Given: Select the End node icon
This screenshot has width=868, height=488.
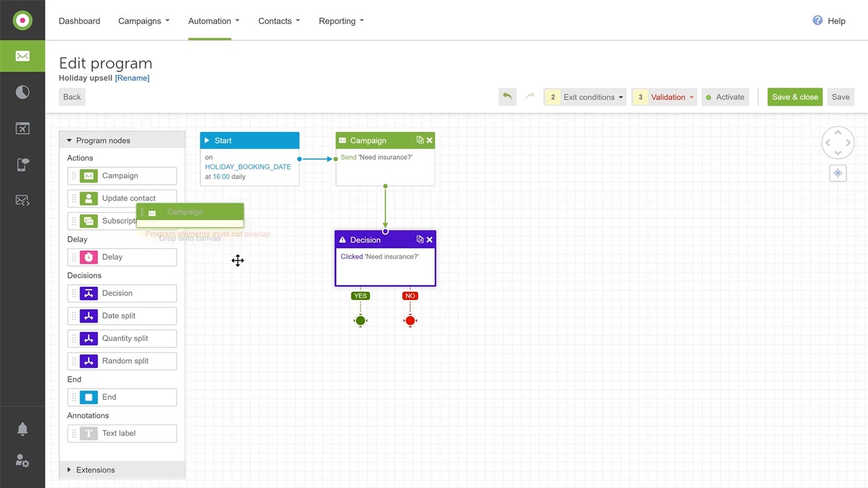Looking at the screenshot, I should coord(87,396).
